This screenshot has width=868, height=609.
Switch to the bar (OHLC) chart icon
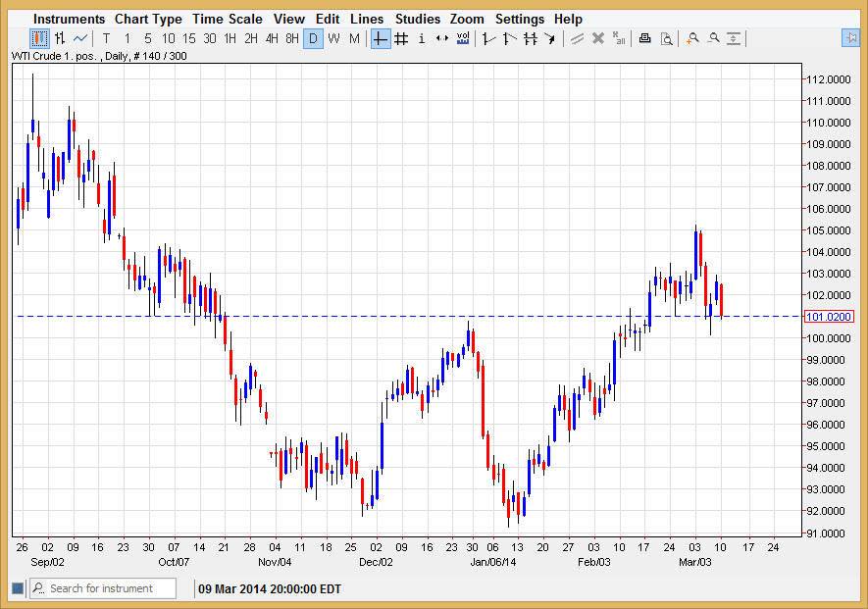click(60, 38)
